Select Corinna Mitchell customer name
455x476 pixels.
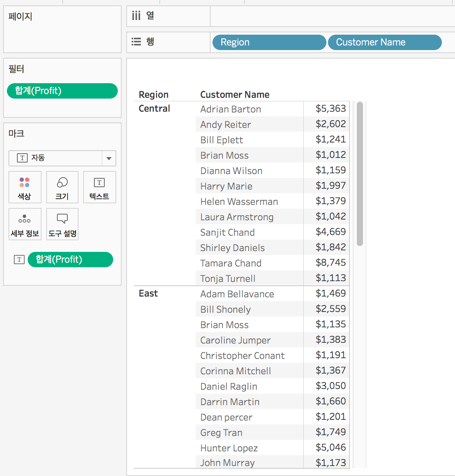click(x=236, y=371)
